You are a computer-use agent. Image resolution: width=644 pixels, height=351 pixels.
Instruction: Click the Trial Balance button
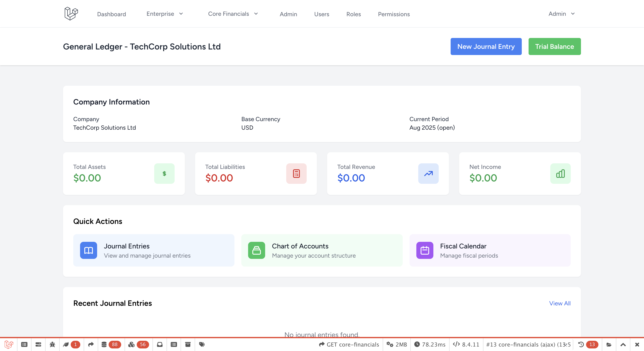coord(555,46)
